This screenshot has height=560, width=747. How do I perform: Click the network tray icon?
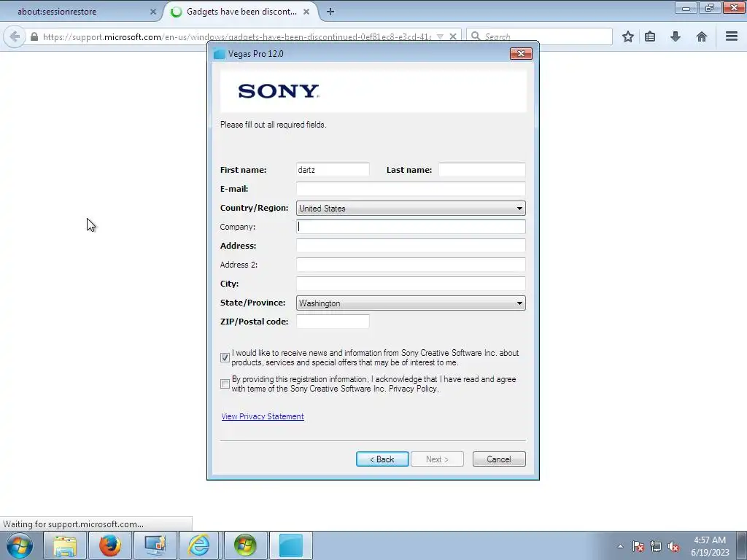tap(656, 546)
